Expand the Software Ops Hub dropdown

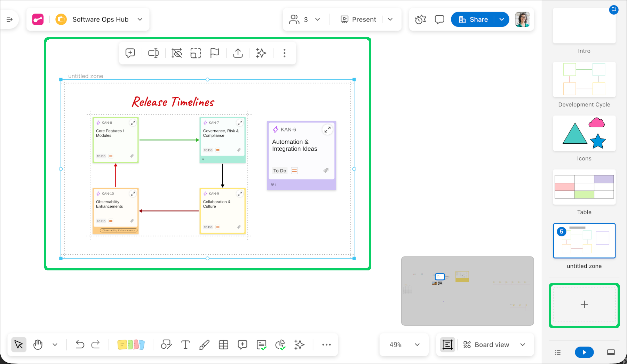(x=140, y=19)
